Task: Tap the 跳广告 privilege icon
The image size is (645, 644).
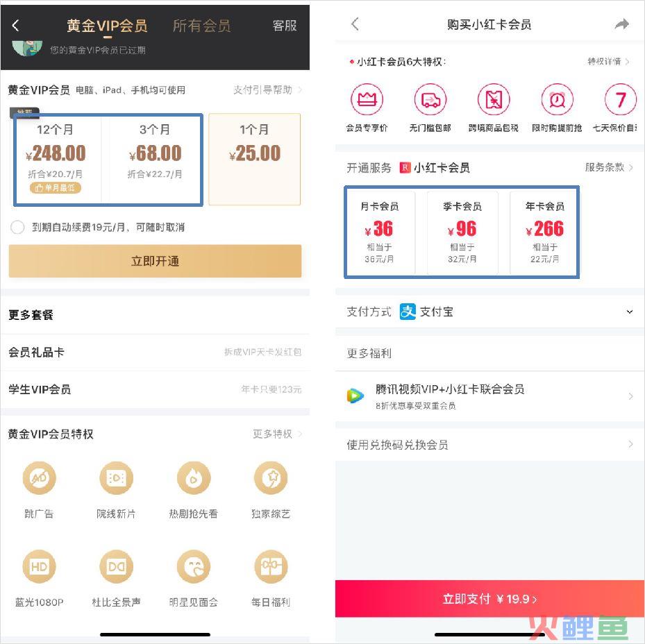Action: (x=39, y=478)
